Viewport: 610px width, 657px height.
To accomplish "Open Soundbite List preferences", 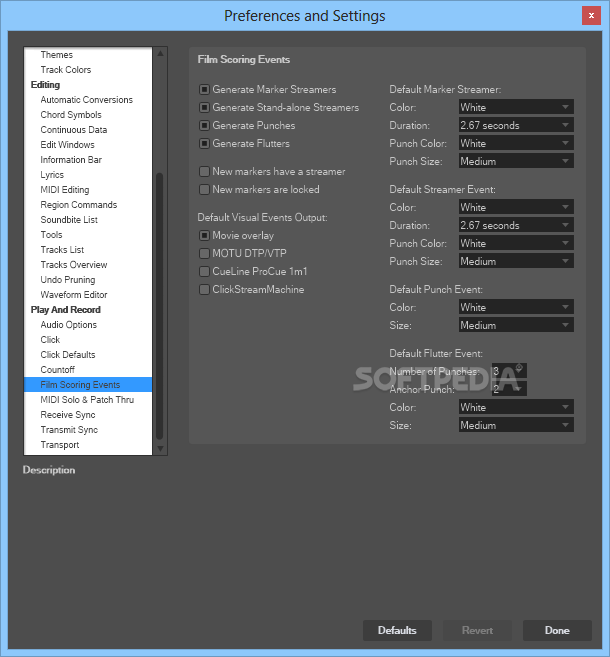I will point(69,220).
